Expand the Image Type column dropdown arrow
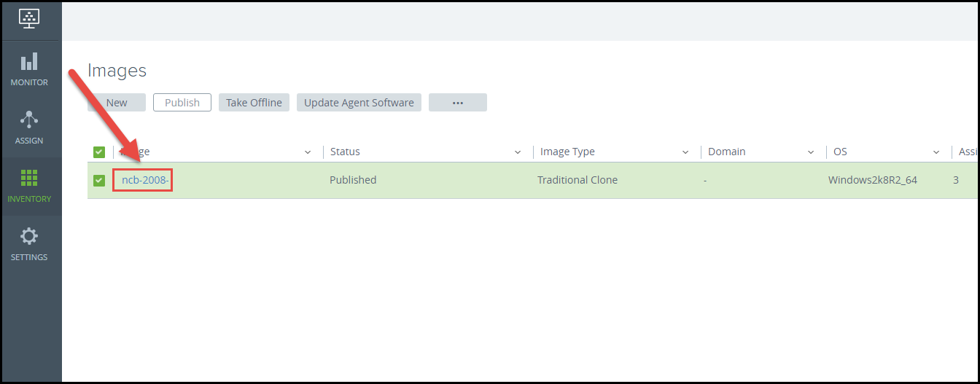This screenshot has height=384, width=980. pyautogui.click(x=685, y=152)
